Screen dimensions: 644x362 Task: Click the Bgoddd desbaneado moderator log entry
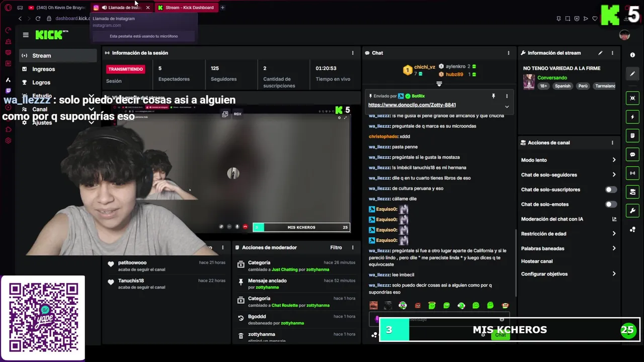pyautogui.click(x=295, y=319)
